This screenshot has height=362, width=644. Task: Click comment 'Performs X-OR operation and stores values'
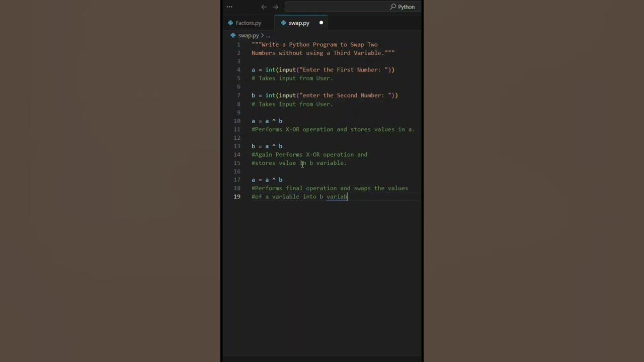[x=333, y=130]
